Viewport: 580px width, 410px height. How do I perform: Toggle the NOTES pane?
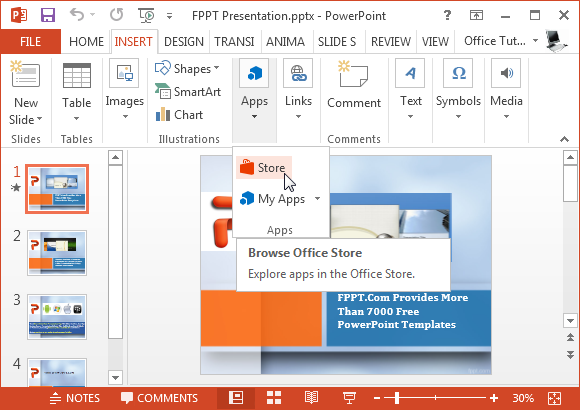coord(75,398)
